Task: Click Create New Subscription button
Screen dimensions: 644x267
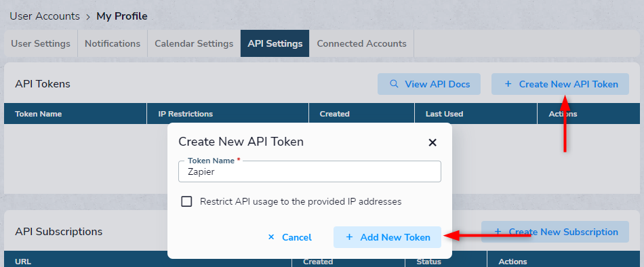Action: [555, 232]
